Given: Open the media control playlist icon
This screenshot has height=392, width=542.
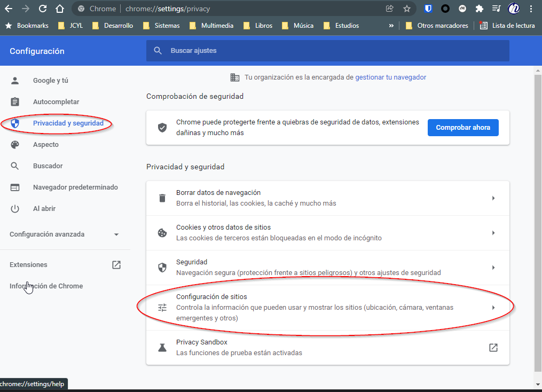Looking at the screenshot, I should 497,9.
